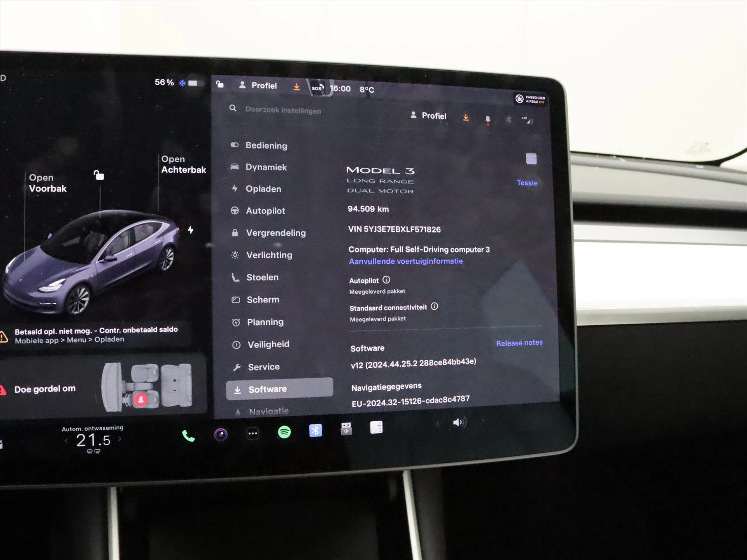Open Aanvullende voertuiginformatie link

[x=407, y=260]
